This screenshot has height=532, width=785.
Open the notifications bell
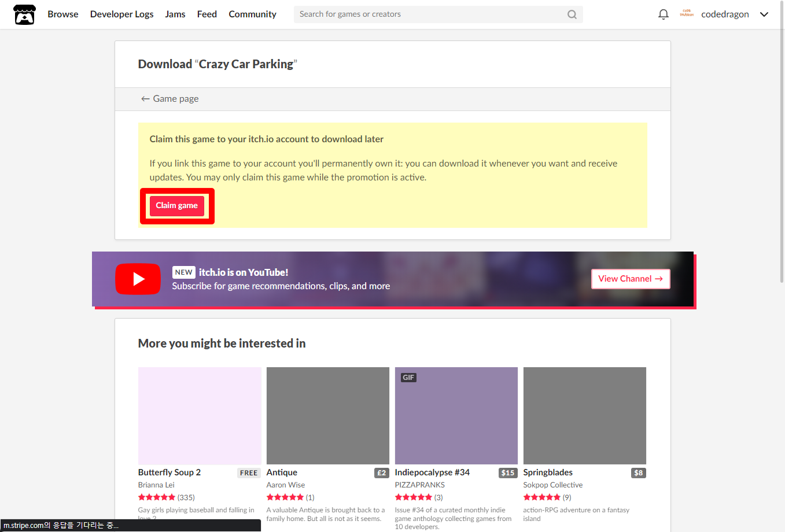(664, 14)
